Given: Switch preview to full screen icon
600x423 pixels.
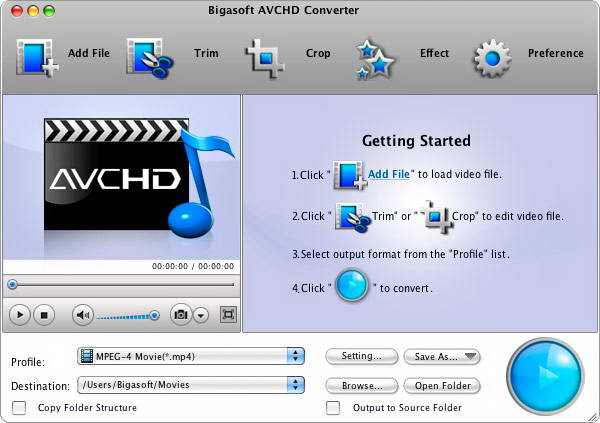Looking at the screenshot, I should (x=228, y=315).
